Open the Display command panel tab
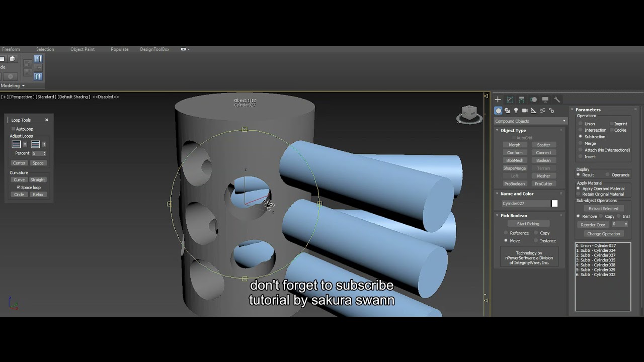The image size is (644, 362). click(x=545, y=100)
